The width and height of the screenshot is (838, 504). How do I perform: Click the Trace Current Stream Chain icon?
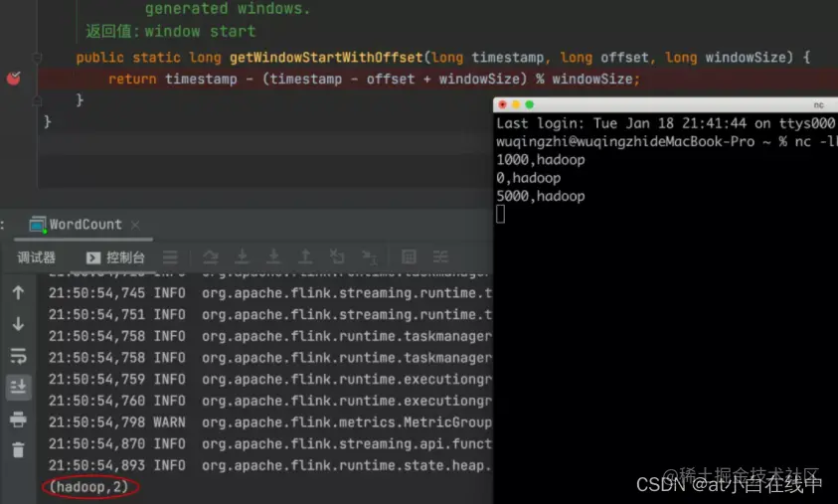tap(440, 257)
